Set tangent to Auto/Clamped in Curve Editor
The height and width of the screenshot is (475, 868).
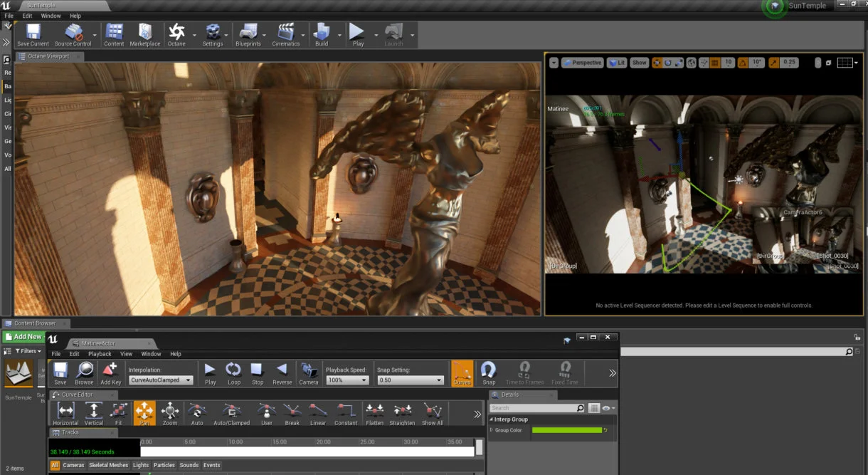[232, 414]
